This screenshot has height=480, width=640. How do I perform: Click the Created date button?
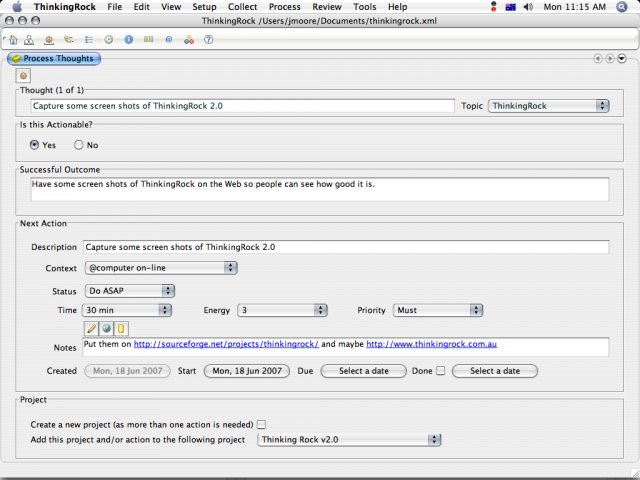(127, 371)
